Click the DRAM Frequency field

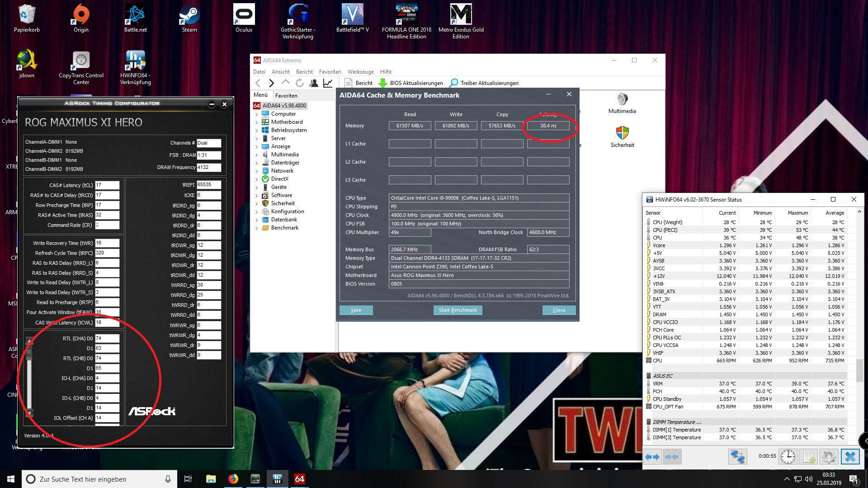click(x=209, y=167)
